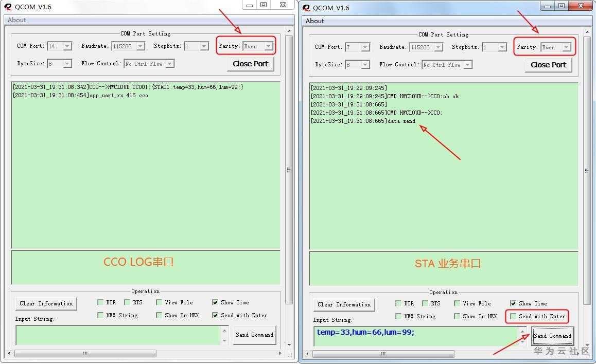The height and width of the screenshot is (364, 596).
Task: Click the right window horizontal scrollbar thumb
Action: [x=383, y=354]
